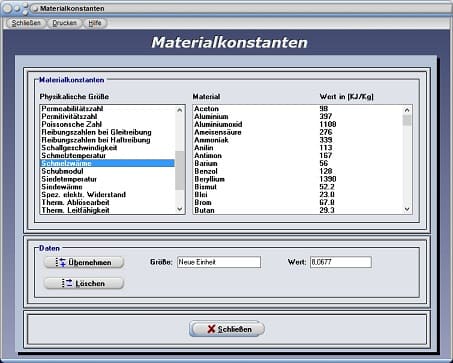Choose Schallgeschwindigkeit in the list
The height and width of the screenshot is (363, 453).
click(107, 148)
